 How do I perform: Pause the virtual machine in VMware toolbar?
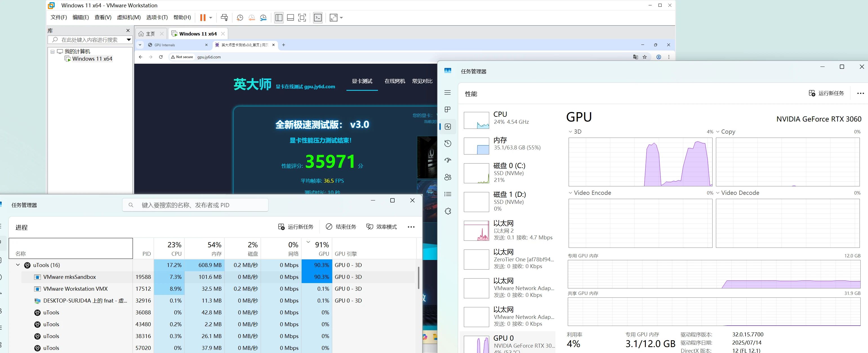click(202, 17)
